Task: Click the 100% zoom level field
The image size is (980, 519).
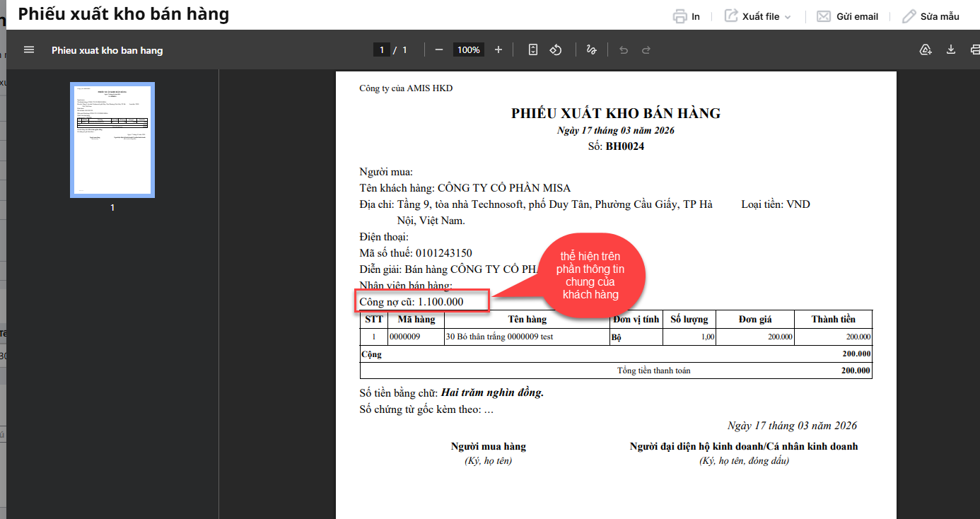Action: (x=468, y=50)
